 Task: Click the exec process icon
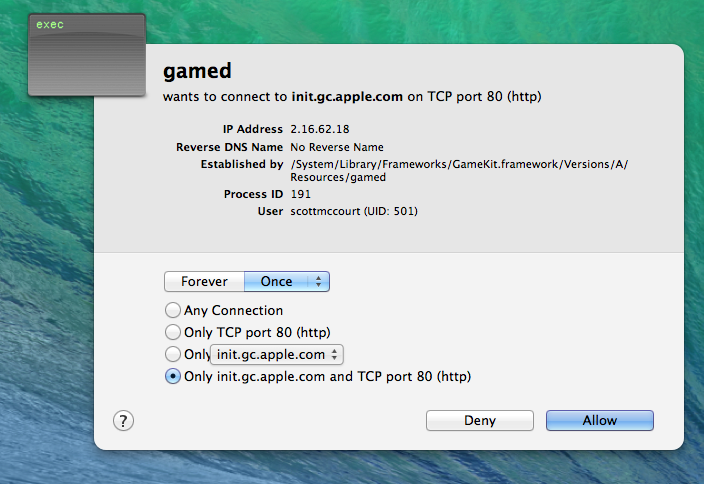[x=87, y=55]
